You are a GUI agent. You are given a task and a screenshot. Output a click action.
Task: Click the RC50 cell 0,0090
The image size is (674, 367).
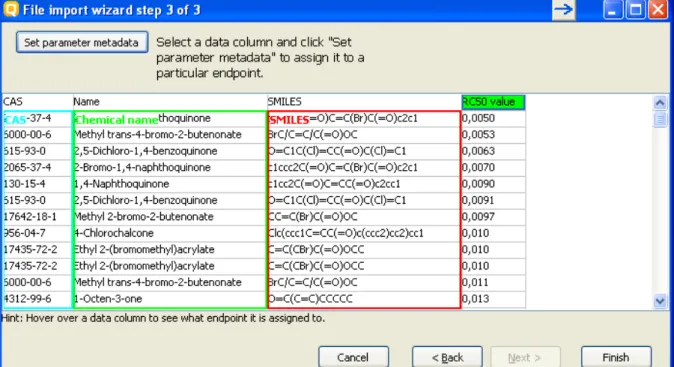coord(493,184)
